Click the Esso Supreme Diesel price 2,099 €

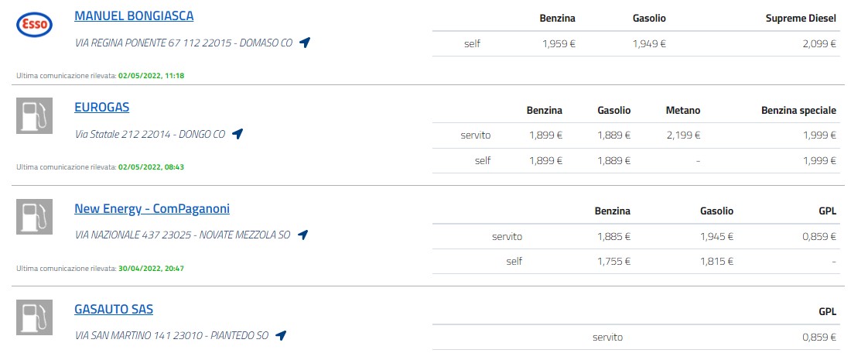[819, 44]
